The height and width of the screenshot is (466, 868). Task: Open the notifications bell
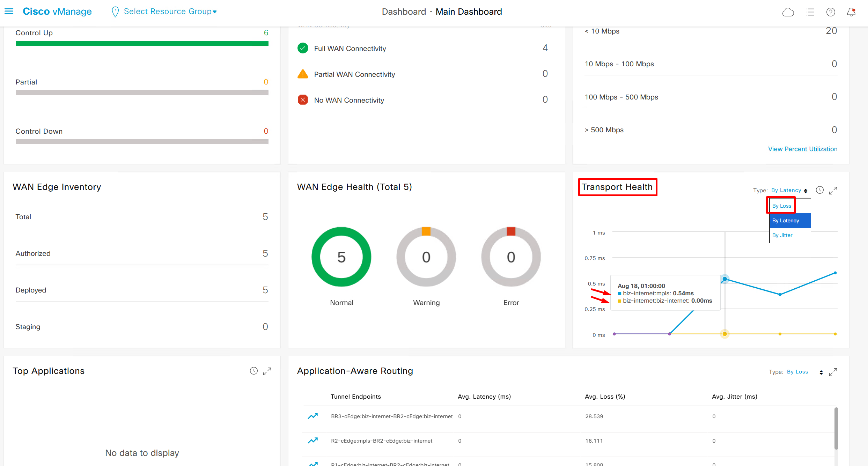[x=851, y=12]
